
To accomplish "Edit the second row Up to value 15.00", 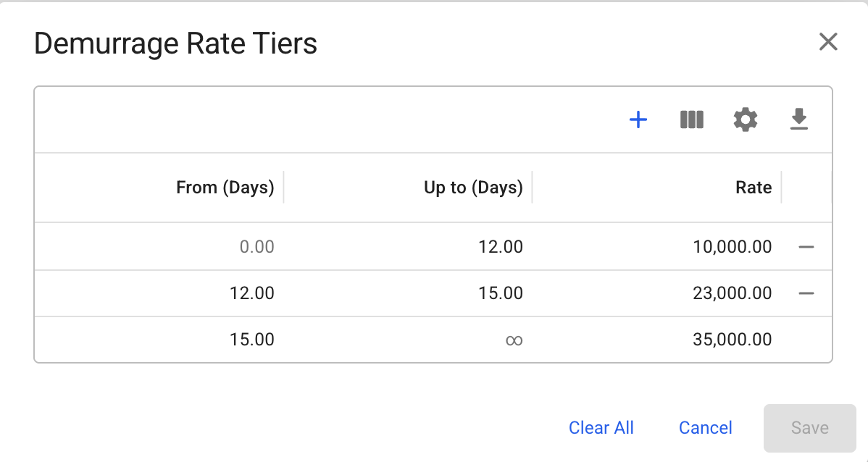I will [x=501, y=293].
